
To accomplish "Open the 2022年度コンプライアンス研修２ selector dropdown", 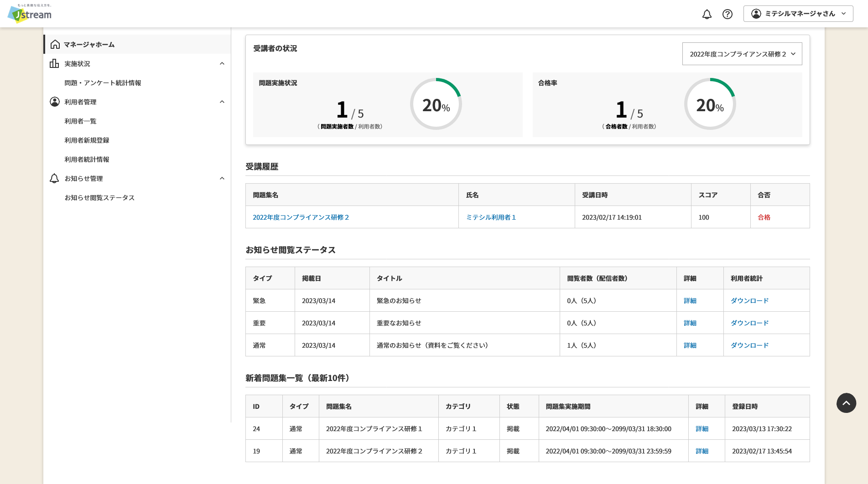I will pos(742,54).
